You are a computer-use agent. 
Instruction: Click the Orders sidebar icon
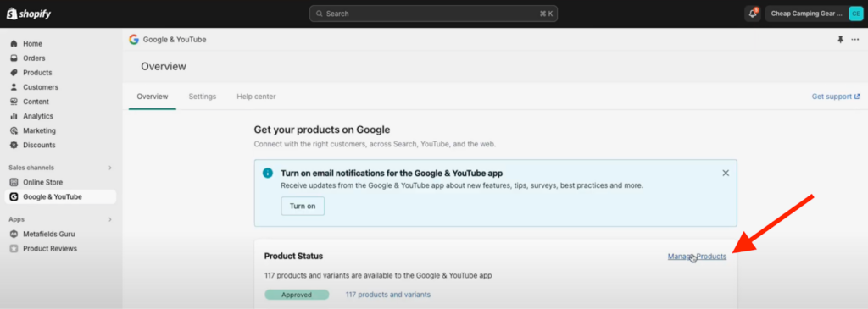point(14,58)
